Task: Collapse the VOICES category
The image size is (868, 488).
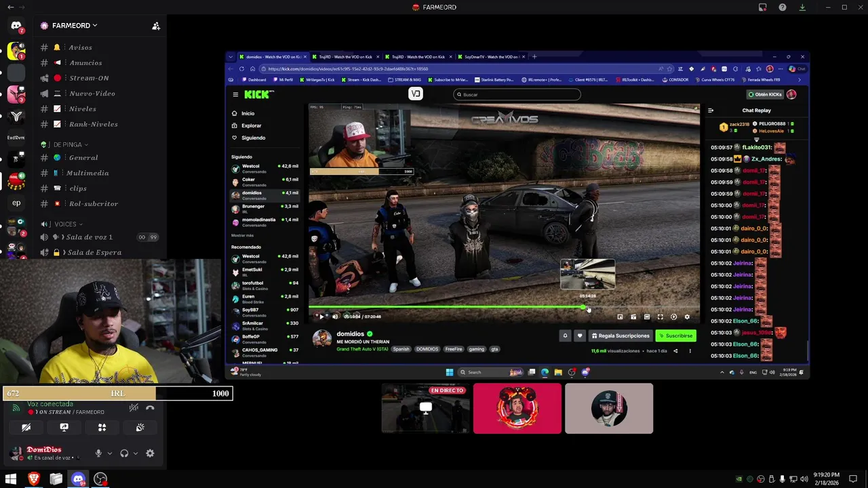Action: point(62,224)
